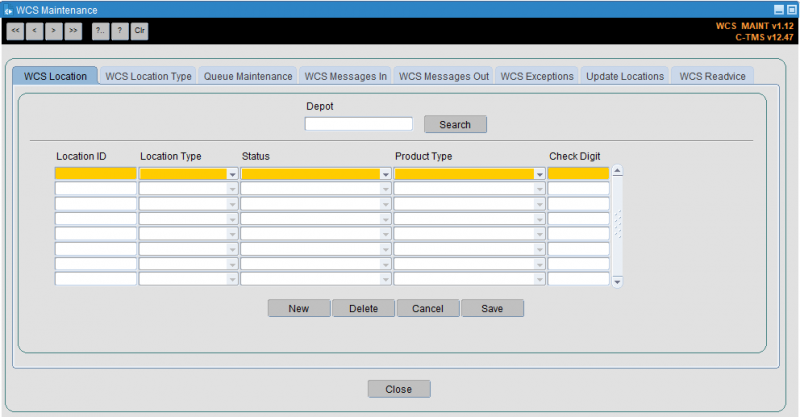Click the single ? toolbar button
This screenshot has height=417, width=800.
[x=120, y=31]
